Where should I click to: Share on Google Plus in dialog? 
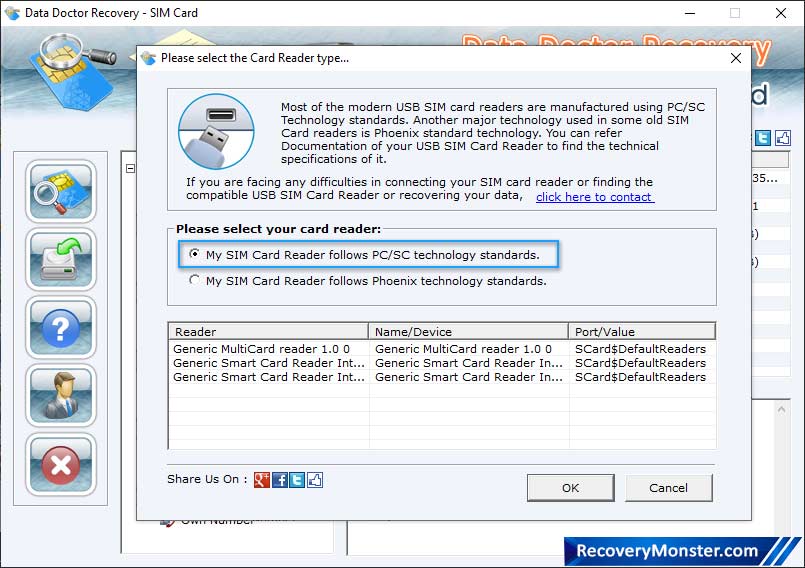point(262,480)
